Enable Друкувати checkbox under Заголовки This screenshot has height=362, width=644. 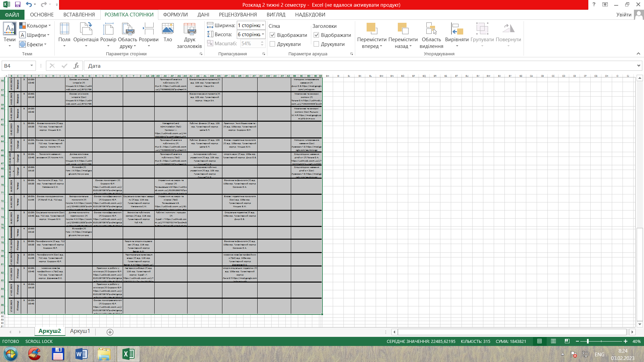tap(316, 44)
